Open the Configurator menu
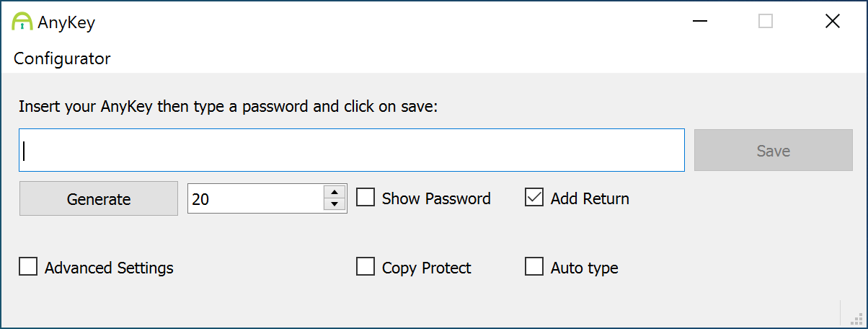Screen dimensions: 868x329 62,58
